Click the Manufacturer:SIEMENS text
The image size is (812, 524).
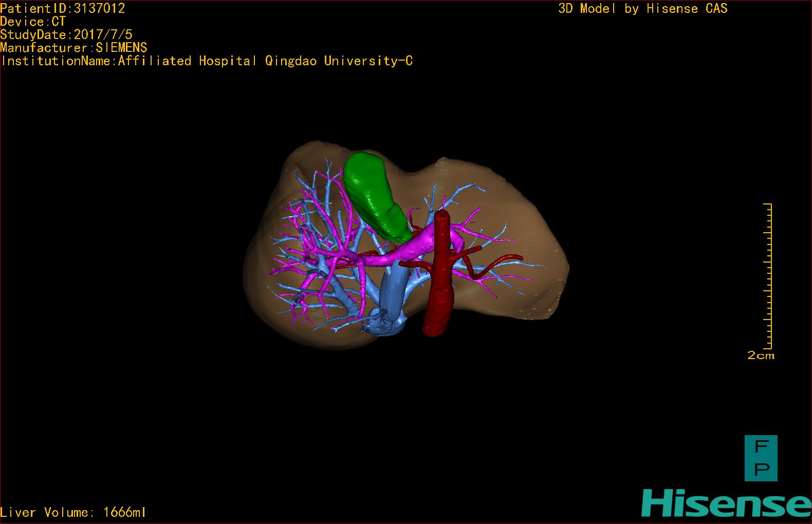pos(73,48)
